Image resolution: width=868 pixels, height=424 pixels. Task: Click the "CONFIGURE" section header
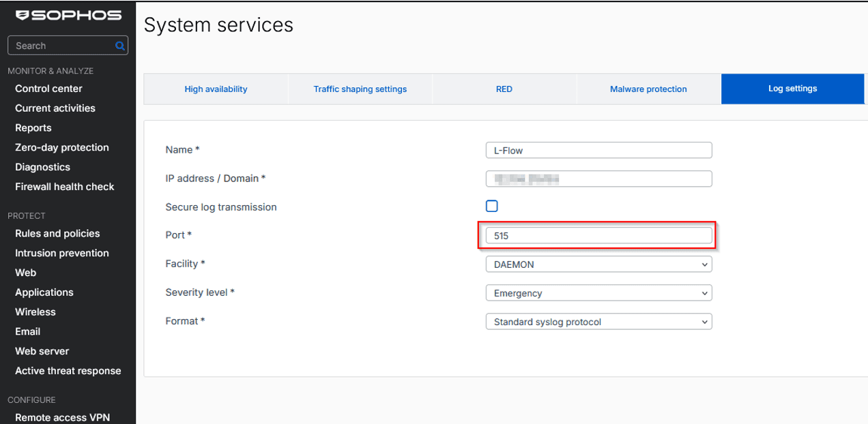click(31, 400)
